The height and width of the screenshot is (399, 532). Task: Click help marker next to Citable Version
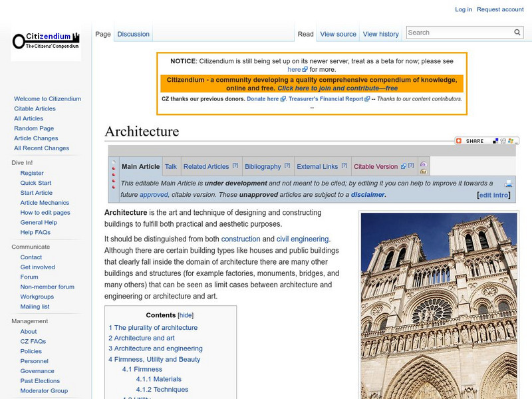coord(410,166)
